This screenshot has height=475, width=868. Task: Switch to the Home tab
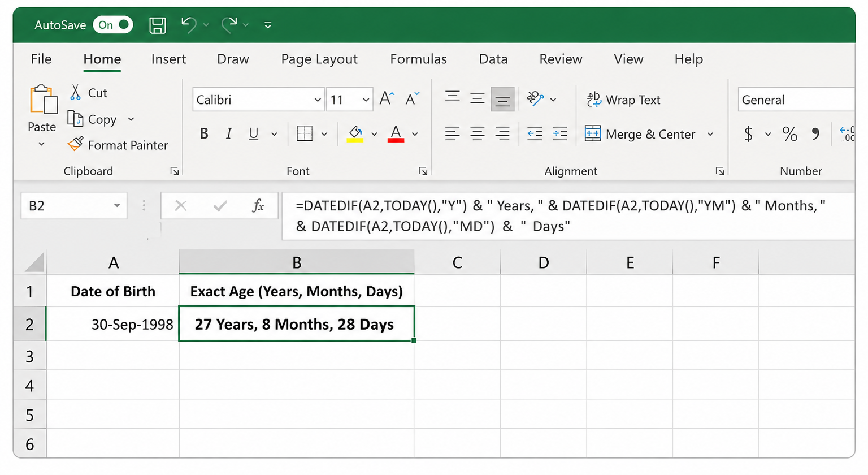102,59
